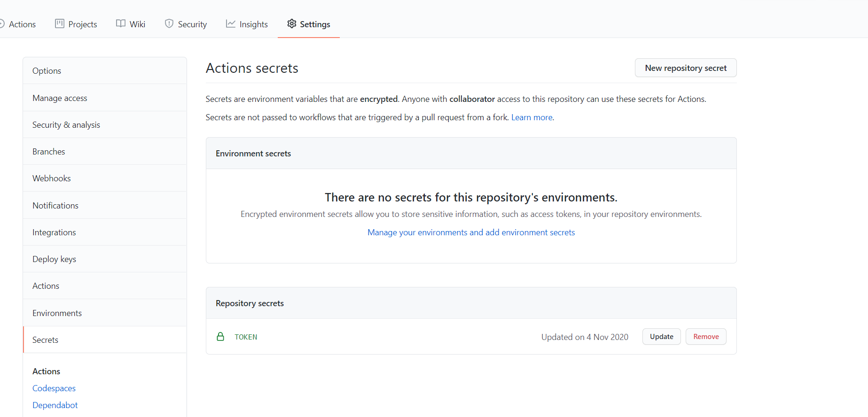The height and width of the screenshot is (417, 868).
Task: Click the Wiki book icon
Action: pos(121,24)
